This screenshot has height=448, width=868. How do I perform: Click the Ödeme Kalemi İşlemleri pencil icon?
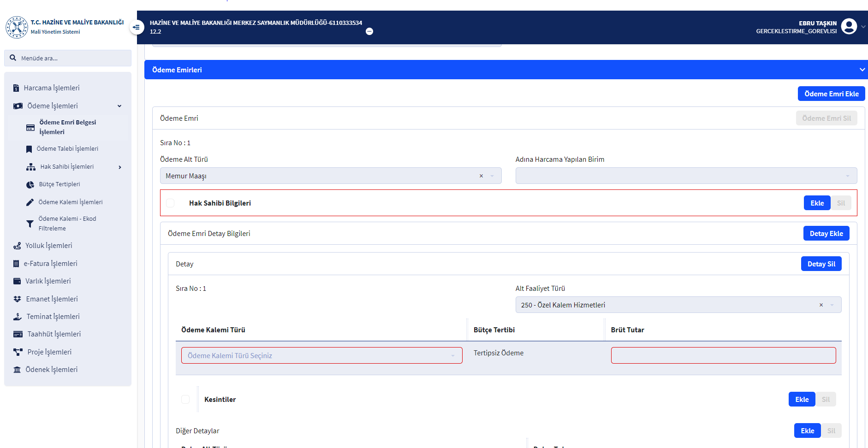(30, 202)
